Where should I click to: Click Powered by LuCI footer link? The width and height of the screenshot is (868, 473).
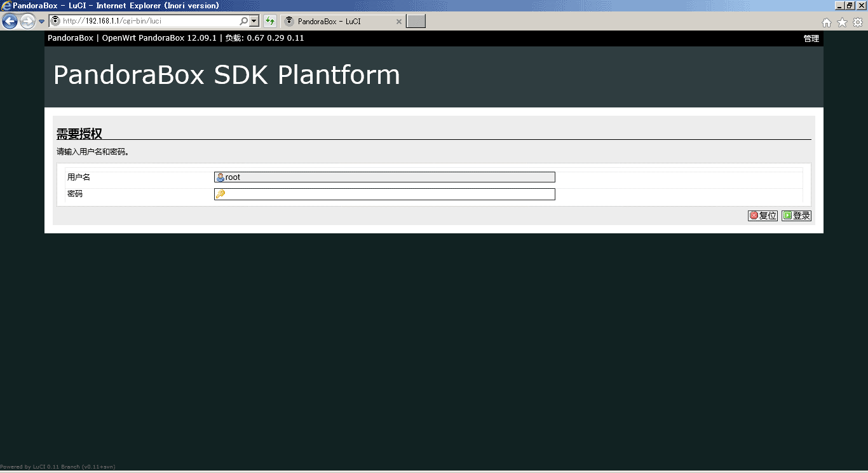pos(58,467)
